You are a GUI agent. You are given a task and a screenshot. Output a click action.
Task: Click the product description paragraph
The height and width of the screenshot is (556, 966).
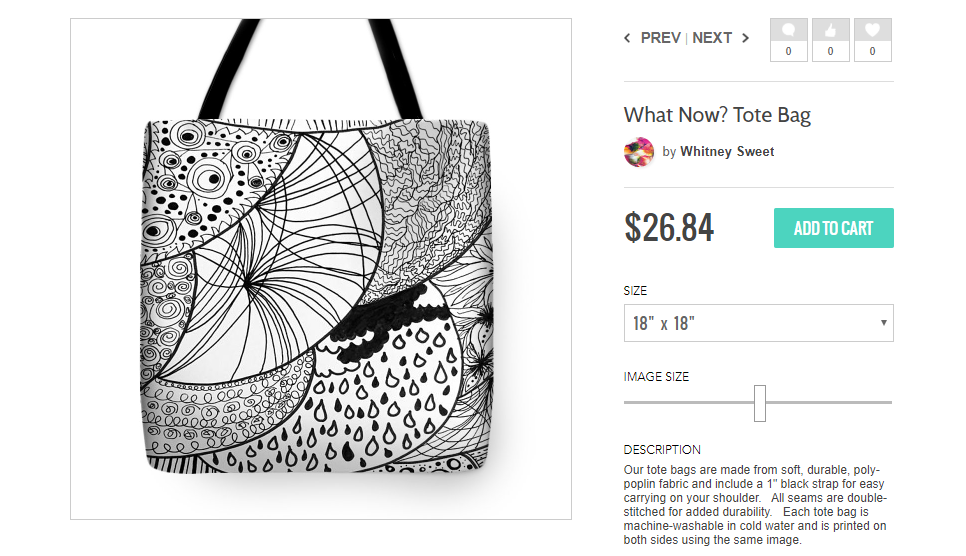click(x=756, y=504)
